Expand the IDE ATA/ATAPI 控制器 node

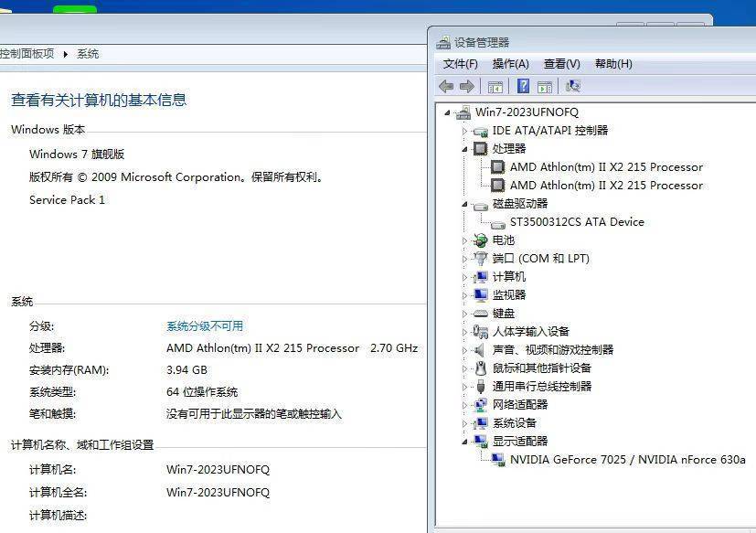point(464,131)
